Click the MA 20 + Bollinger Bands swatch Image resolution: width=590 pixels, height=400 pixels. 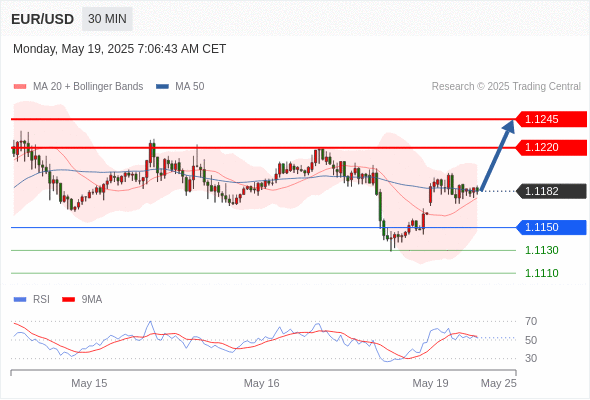(x=20, y=87)
